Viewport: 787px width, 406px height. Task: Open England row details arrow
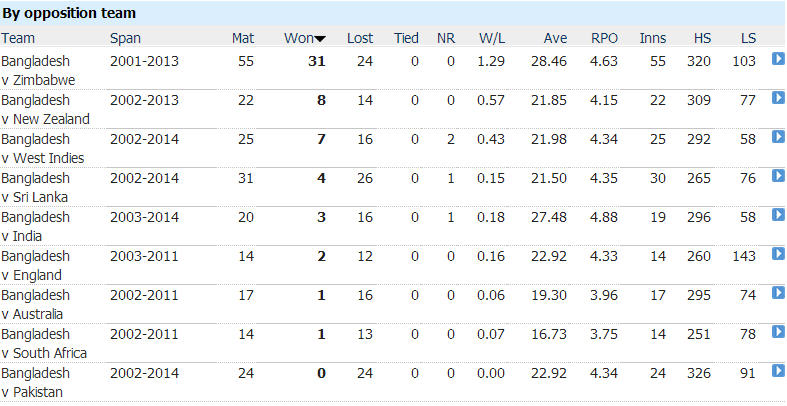pyautogui.click(x=778, y=255)
